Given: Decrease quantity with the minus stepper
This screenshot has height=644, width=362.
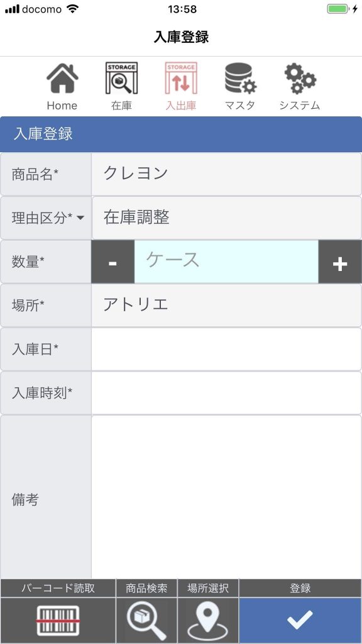Looking at the screenshot, I should (112, 263).
